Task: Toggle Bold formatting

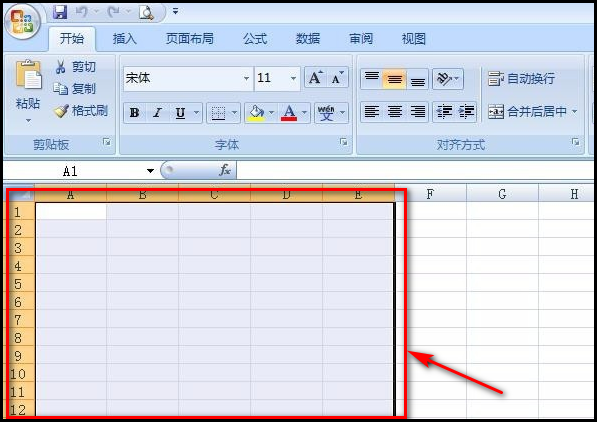Action: pos(134,113)
